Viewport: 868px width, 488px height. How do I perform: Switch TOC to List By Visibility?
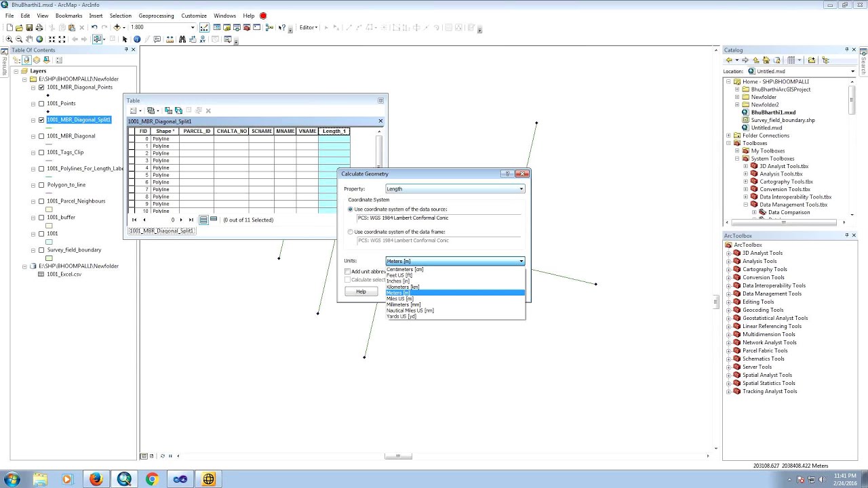(x=35, y=60)
